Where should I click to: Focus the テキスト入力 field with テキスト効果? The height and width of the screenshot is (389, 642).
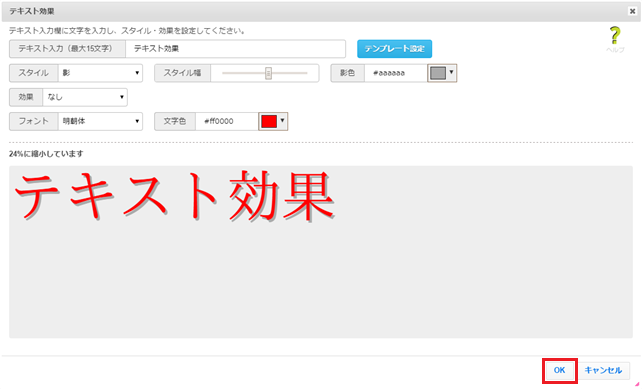pyautogui.click(x=235, y=49)
